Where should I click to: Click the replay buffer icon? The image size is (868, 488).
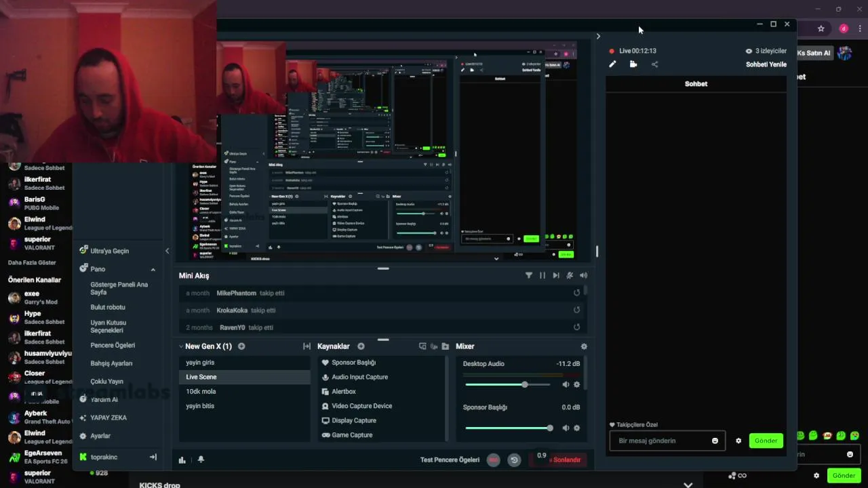[x=514, y=460]
